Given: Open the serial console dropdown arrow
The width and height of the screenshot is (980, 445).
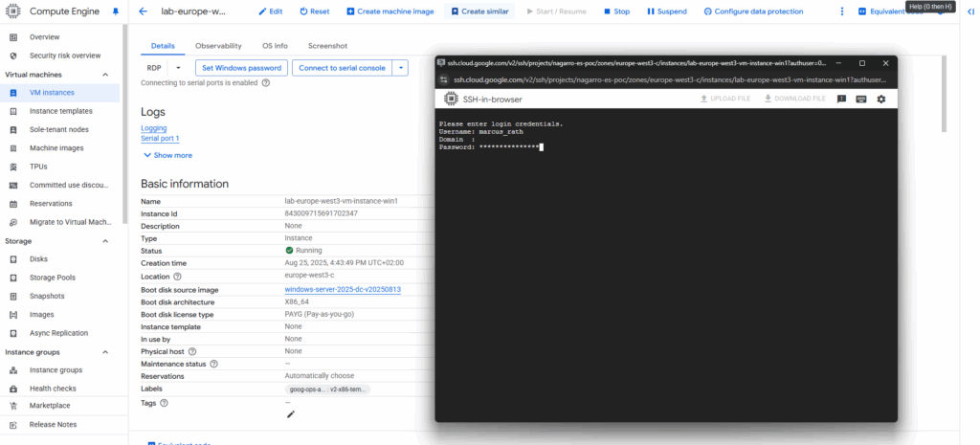Looking at the screenshot, I should pyautogui.click(x=401, y=68).
